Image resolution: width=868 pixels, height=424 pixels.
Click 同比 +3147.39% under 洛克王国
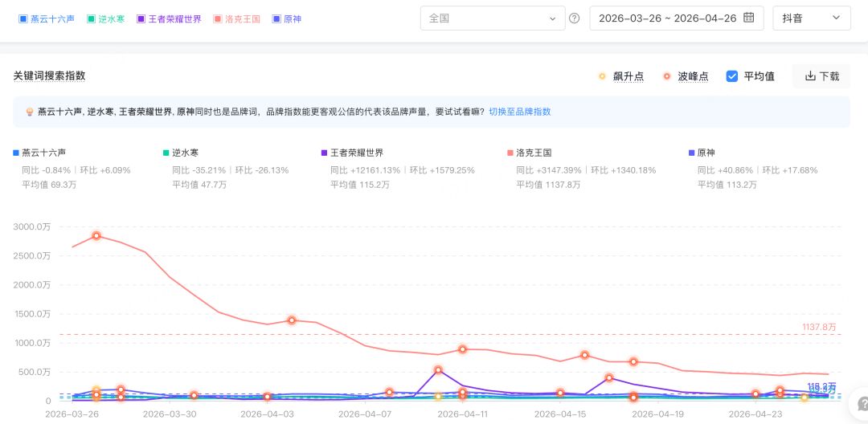[x=549, y=170]
